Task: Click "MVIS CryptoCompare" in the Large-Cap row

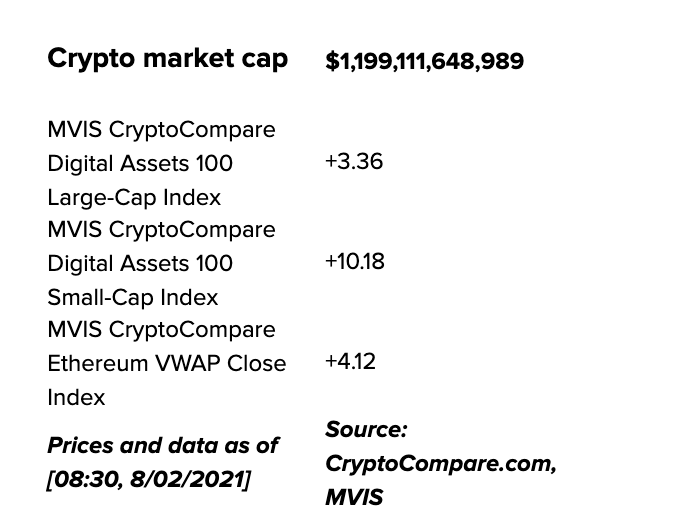Action: pos(161,130)
